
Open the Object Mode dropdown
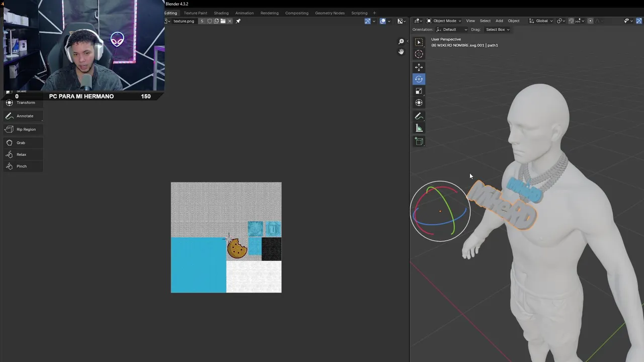tap(444, 21)
